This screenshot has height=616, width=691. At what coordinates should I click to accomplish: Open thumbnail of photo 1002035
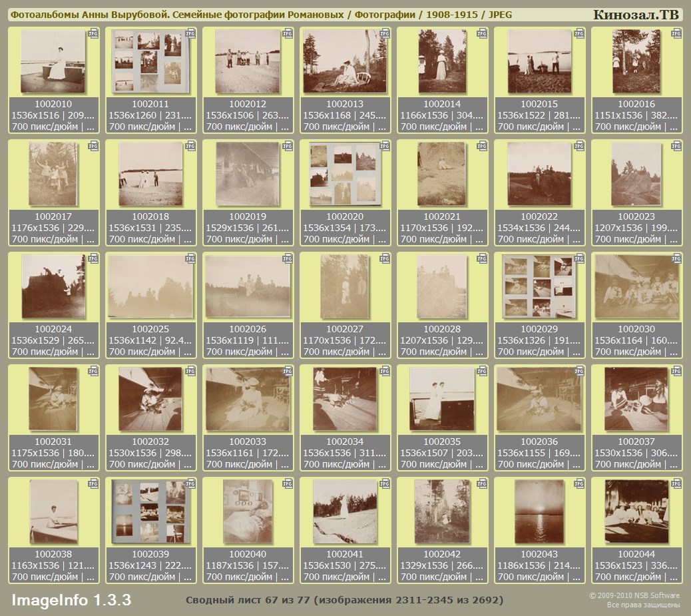tap(442, 399)
